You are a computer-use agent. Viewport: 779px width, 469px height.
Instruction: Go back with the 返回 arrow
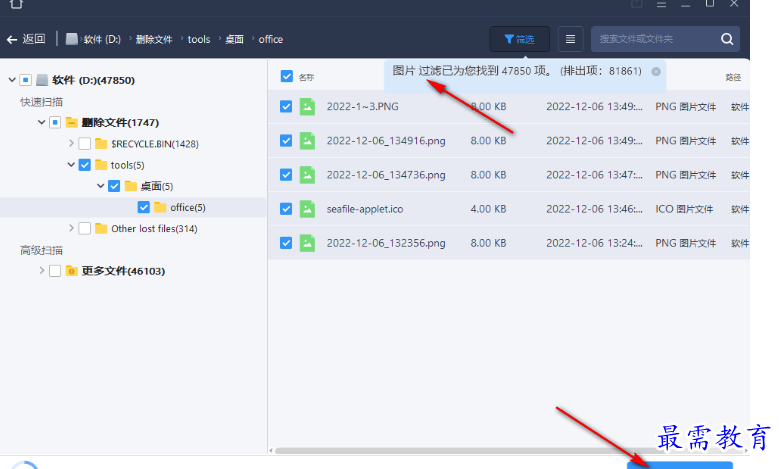(26, 39)
